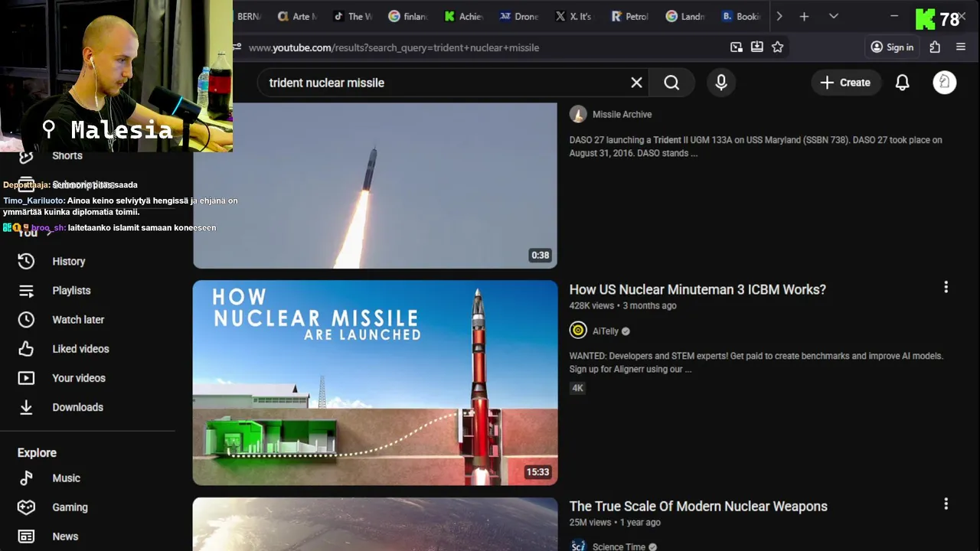The width and height of the screenshot is (980, 551).
Task: Switch to the Drone tab
Action: pos(519,16)
